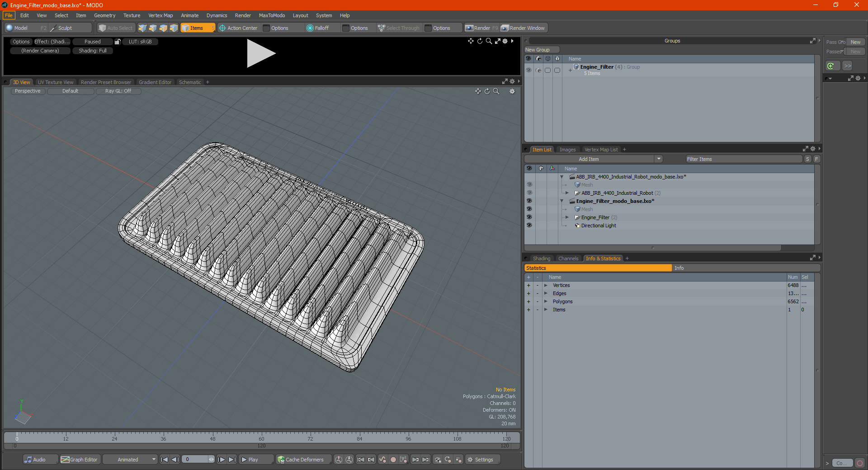The image size is (868, 470).
Task: Open the Animated dropdown
Action: click(130, 460)
